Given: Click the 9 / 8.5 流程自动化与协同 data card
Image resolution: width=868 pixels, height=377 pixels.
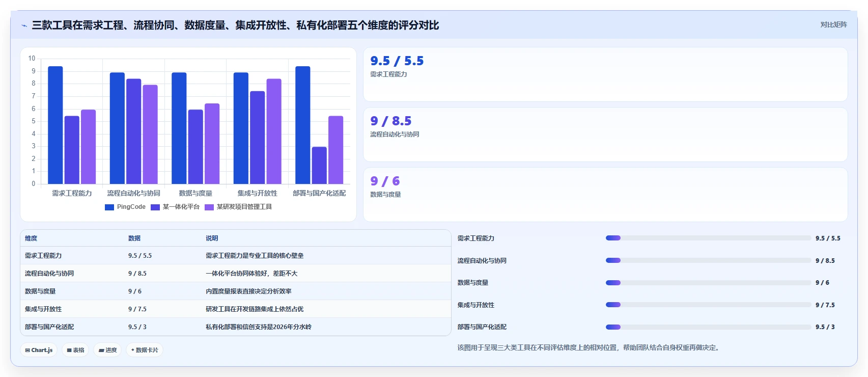Looking at the screenshot, I should pos(605,134).
